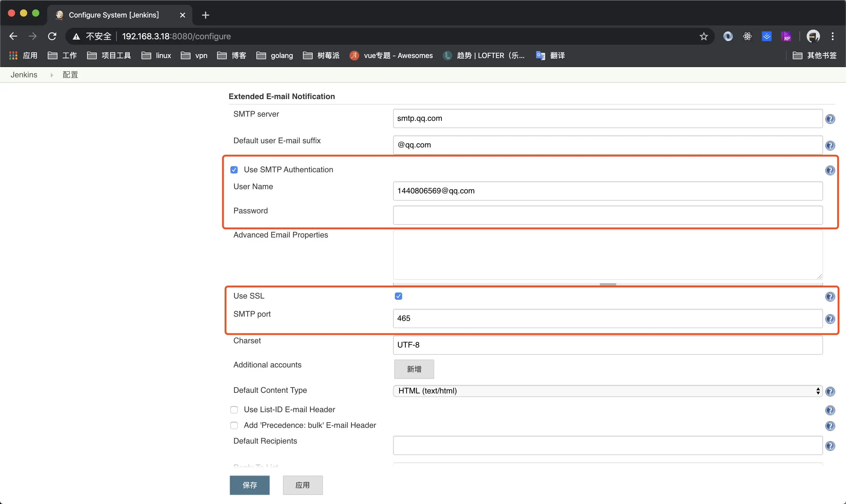Open the Chrome three-dot menu
Screen dimensions: 846x504
[832, 36]
